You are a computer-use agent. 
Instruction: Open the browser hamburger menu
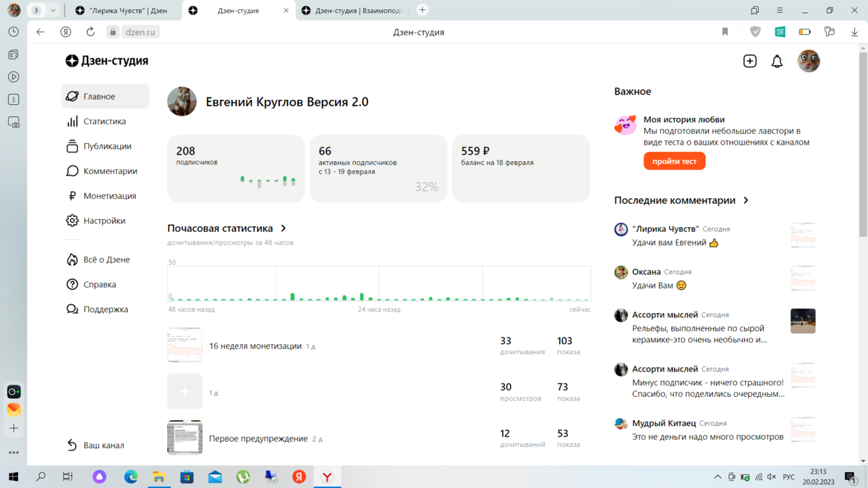(779, 10)
